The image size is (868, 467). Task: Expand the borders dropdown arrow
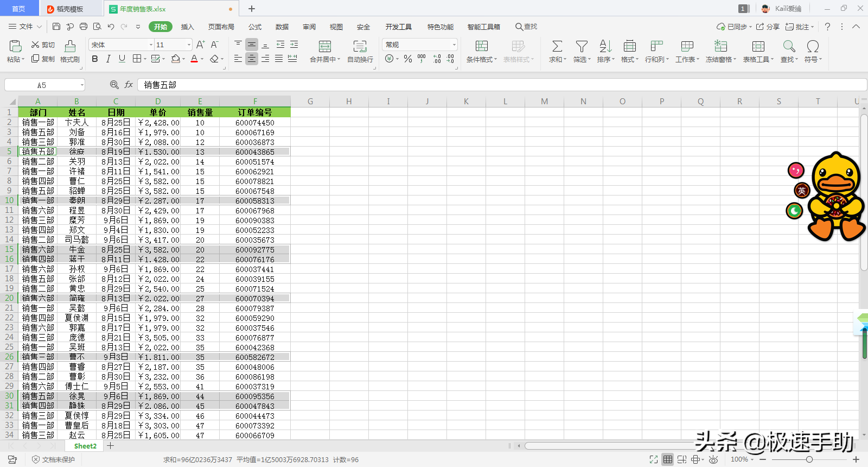[x=145, y=59]
